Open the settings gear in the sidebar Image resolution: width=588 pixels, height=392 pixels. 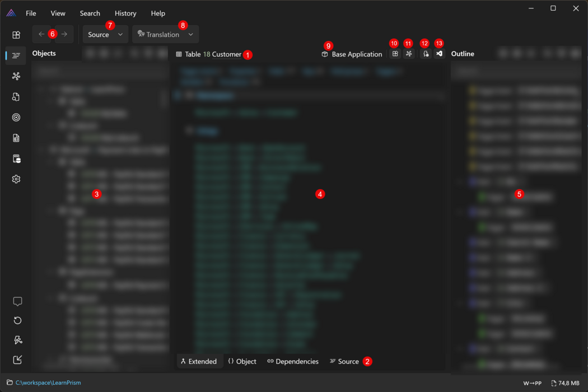(16, 179)
